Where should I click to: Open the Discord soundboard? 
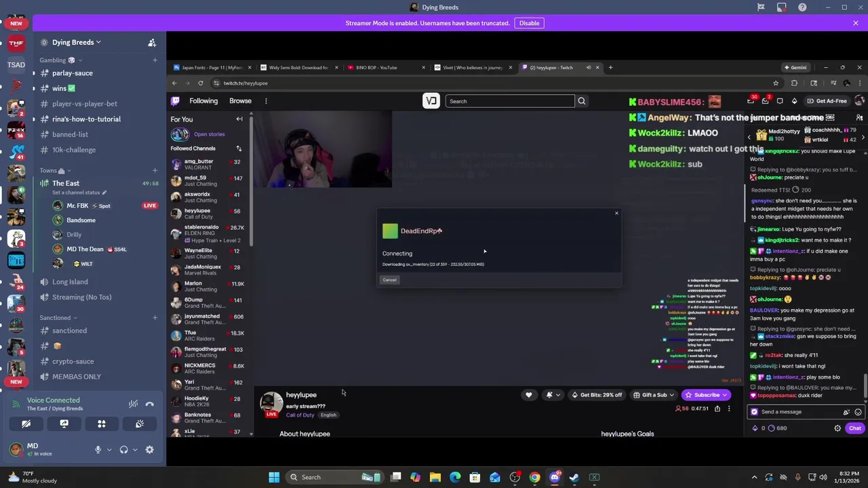140,424
